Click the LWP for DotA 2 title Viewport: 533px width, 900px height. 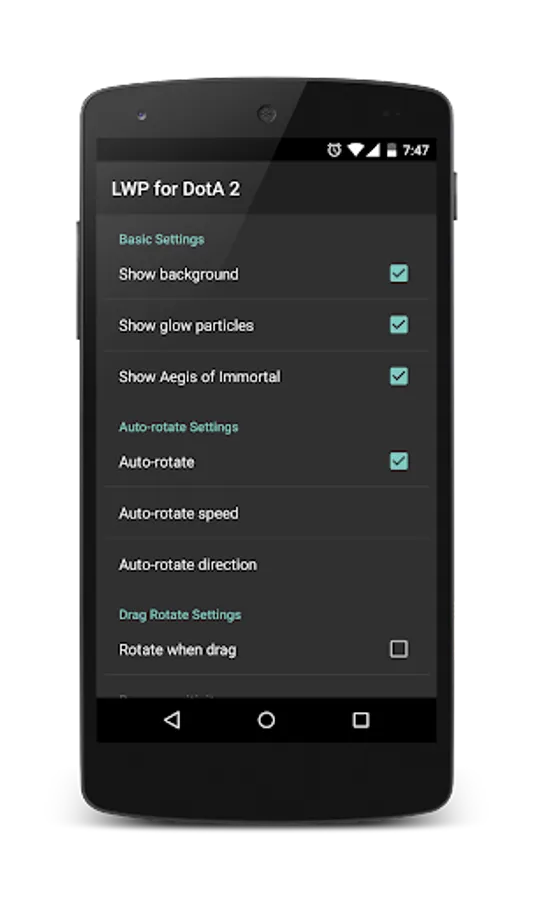click(176, 189)
